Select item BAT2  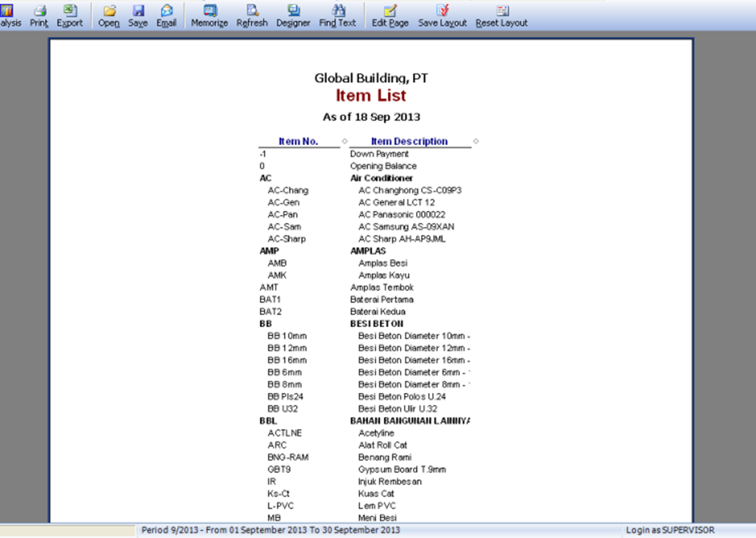point(270,312)
